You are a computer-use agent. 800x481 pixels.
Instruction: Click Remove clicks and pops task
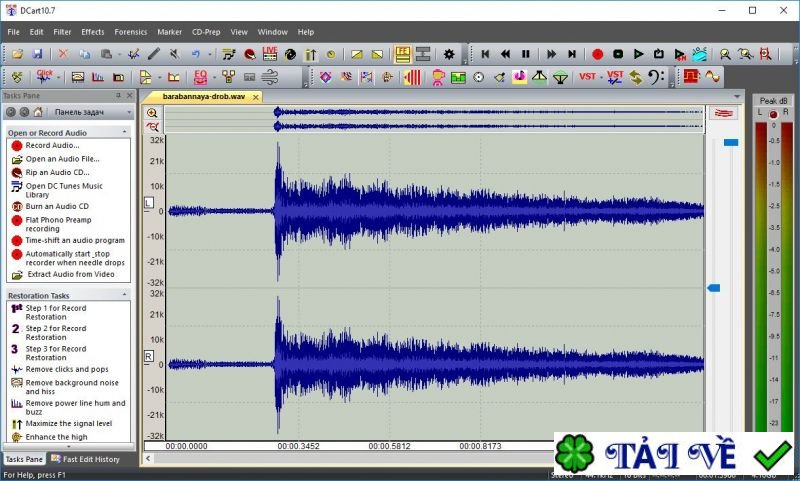tap(66, 370)
